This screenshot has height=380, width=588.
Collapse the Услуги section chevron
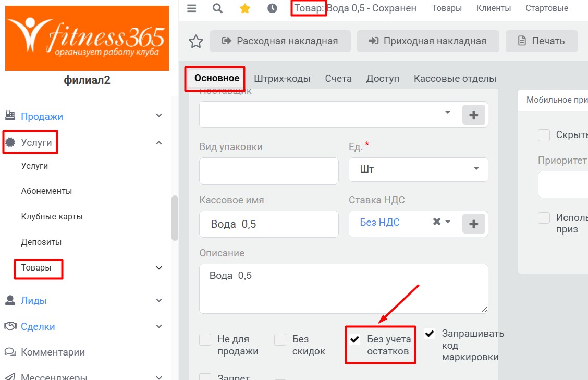click(159, 143)
